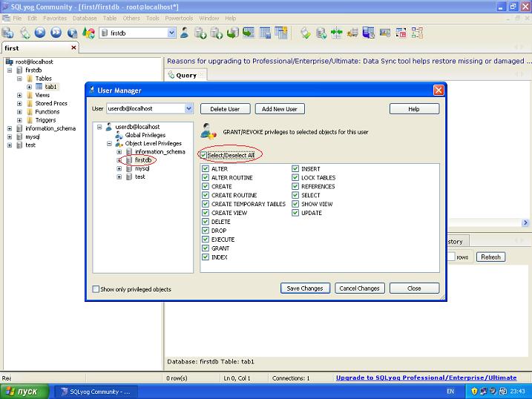
Task: Select the Global Privileges node icon
Action: coord(119,135)
